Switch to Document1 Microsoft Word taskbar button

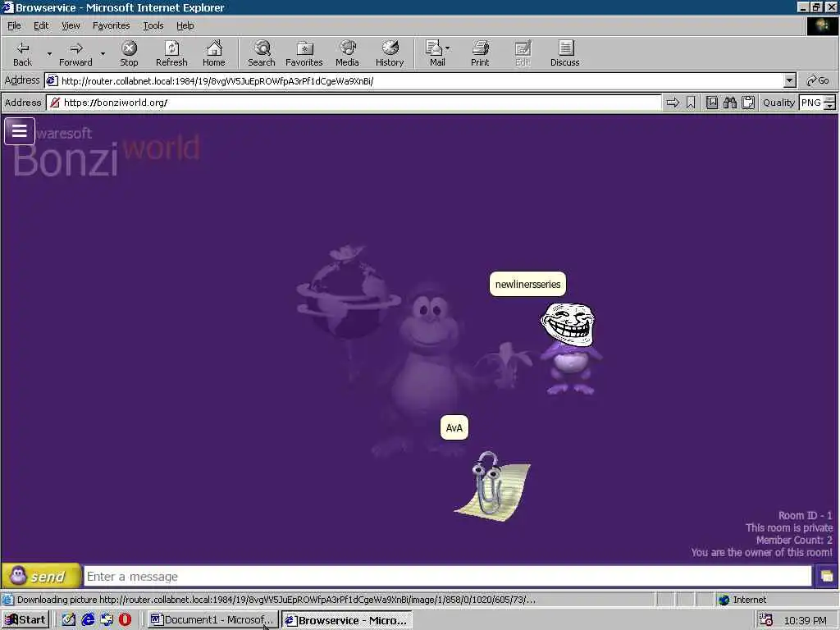[x=212, y=620]
